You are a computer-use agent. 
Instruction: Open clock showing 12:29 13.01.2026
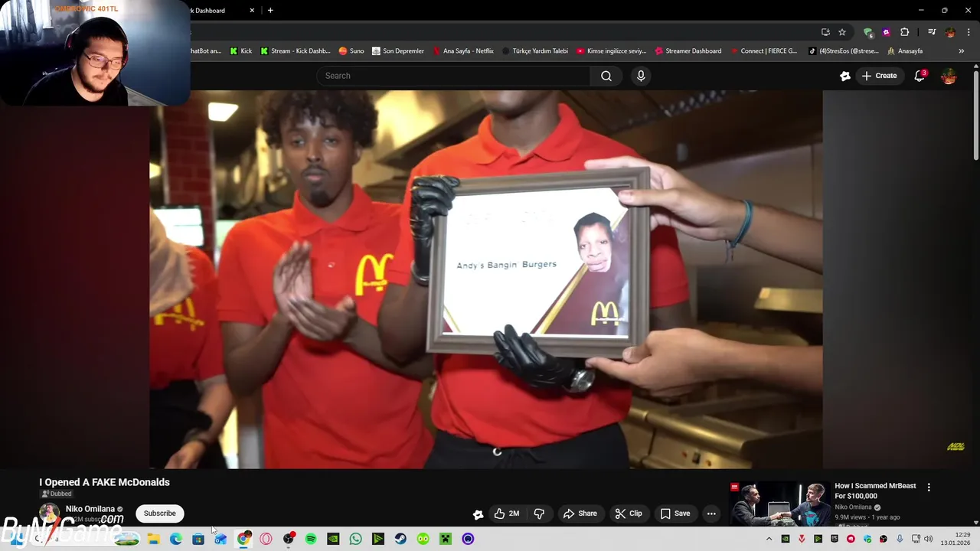[955, 539]
